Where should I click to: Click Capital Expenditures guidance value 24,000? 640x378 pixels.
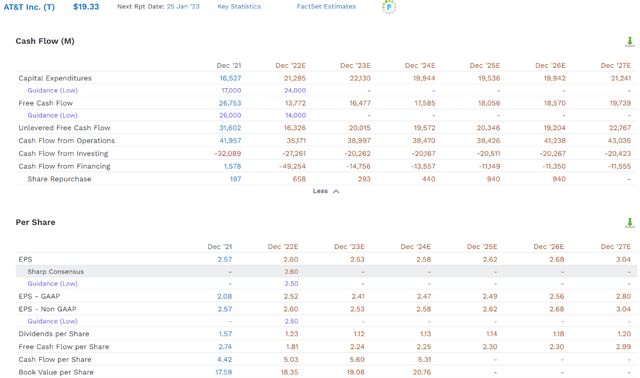point(295,90)
